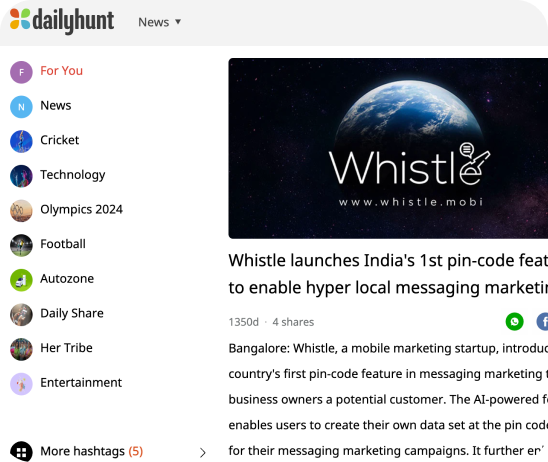Share article via WhatsApp icon
The width and height of the screenshot is (548, 462).
click(x=514, y=321)
